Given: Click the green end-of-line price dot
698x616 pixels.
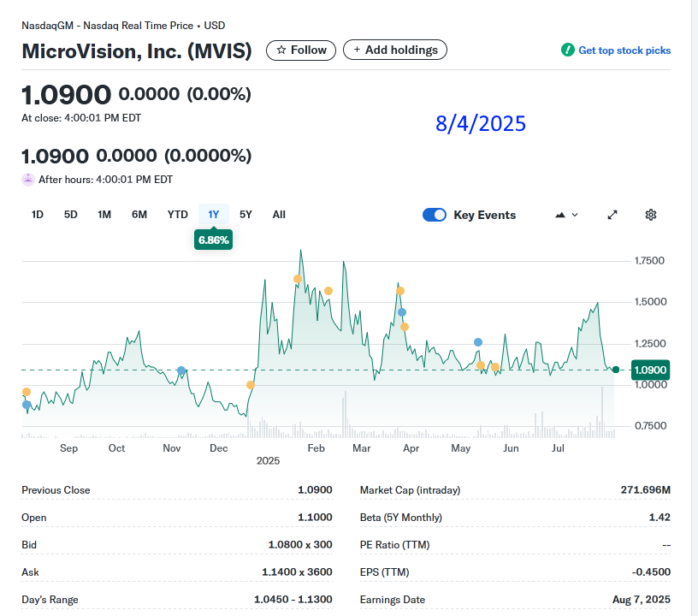Looking at the screenshot, I should coord(616,370).
